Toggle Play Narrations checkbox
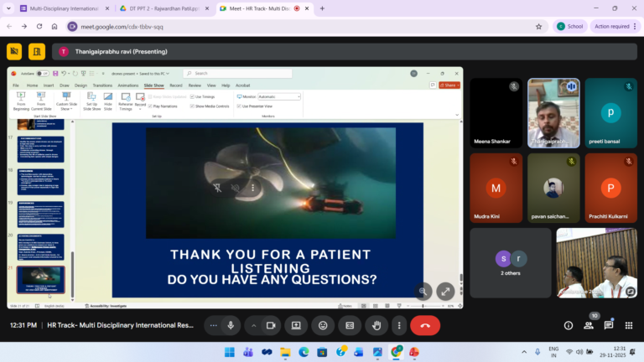Screen dimensions: 644x362 coord(150,106)
